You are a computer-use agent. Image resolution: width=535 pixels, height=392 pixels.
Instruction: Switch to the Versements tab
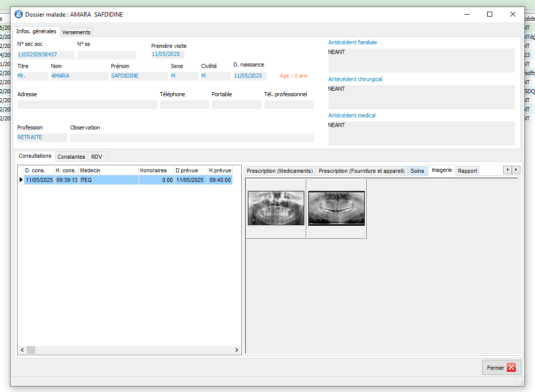77,32
